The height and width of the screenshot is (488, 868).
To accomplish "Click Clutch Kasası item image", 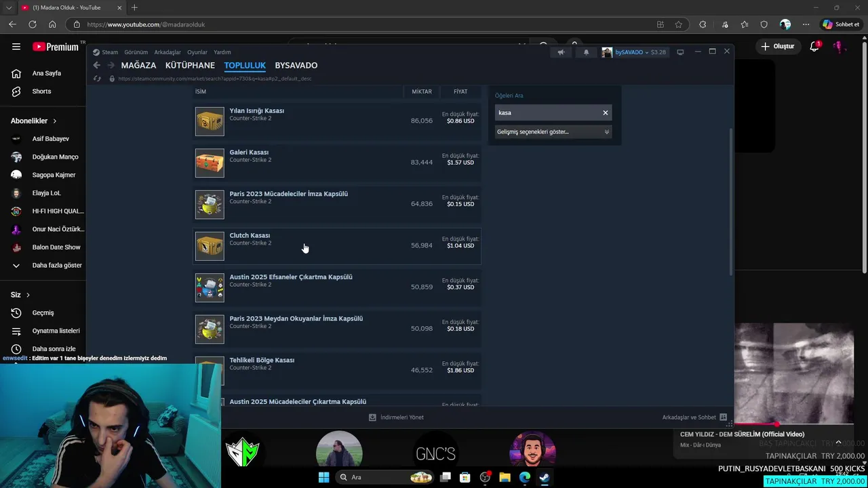I will point(210,246).
